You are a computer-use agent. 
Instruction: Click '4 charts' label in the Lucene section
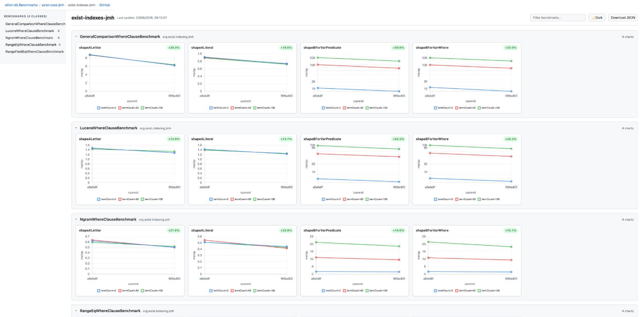(628, 128)
